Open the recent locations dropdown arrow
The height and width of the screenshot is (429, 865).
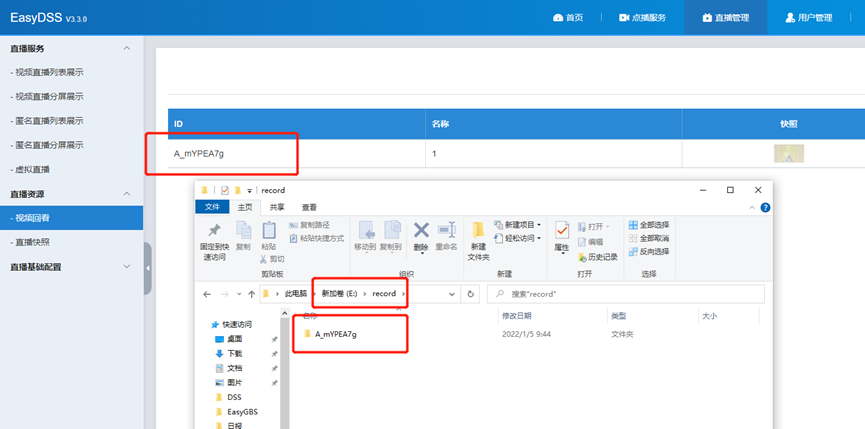click(x=239, y=294)
